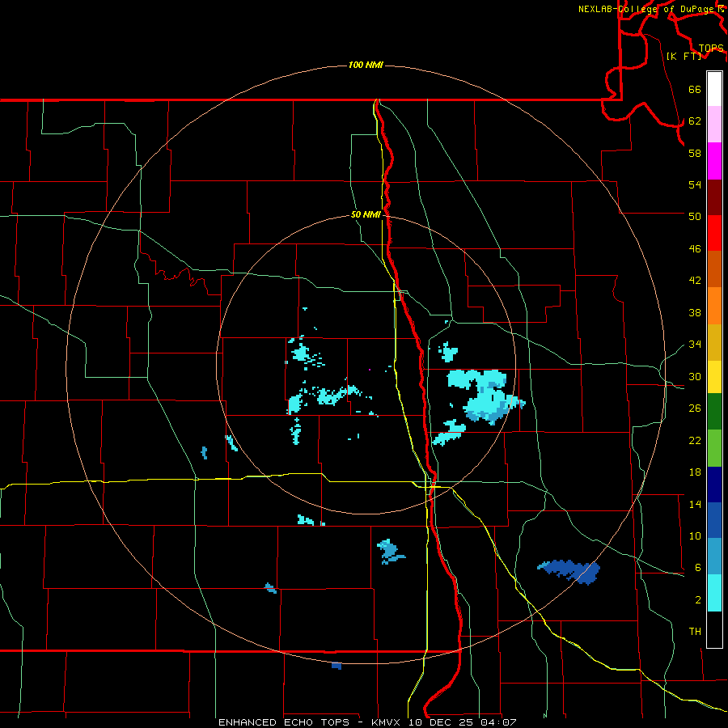Click the 26 legend value
Screen dimensions: 728x728
695,408
